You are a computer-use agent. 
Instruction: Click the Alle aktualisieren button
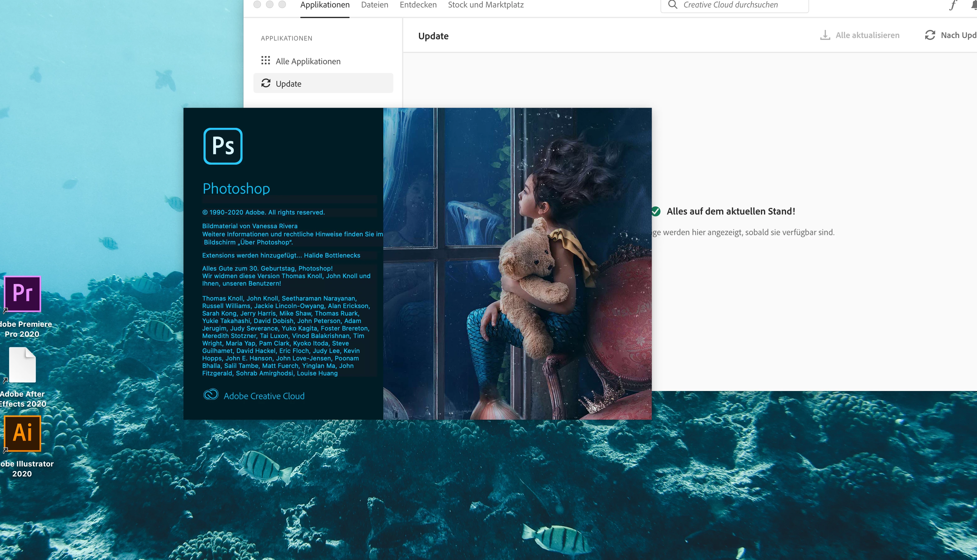coord(860,35)
